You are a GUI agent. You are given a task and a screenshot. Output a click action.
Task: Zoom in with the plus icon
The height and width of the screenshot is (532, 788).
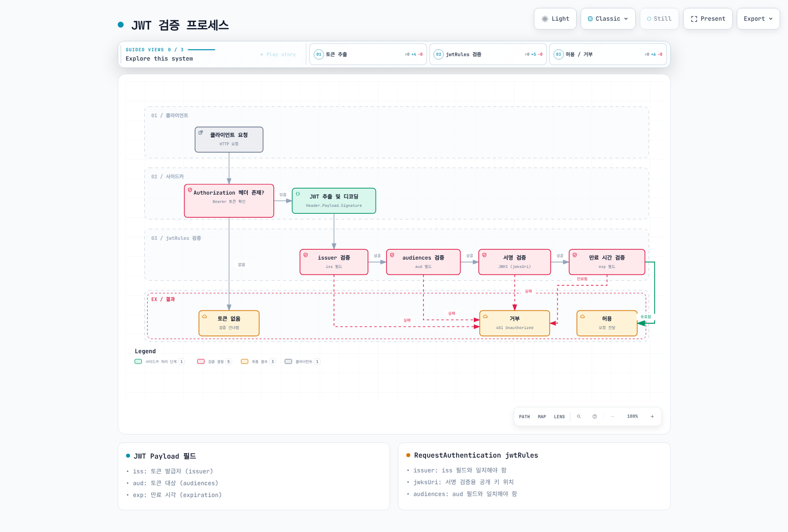point(652,417)
